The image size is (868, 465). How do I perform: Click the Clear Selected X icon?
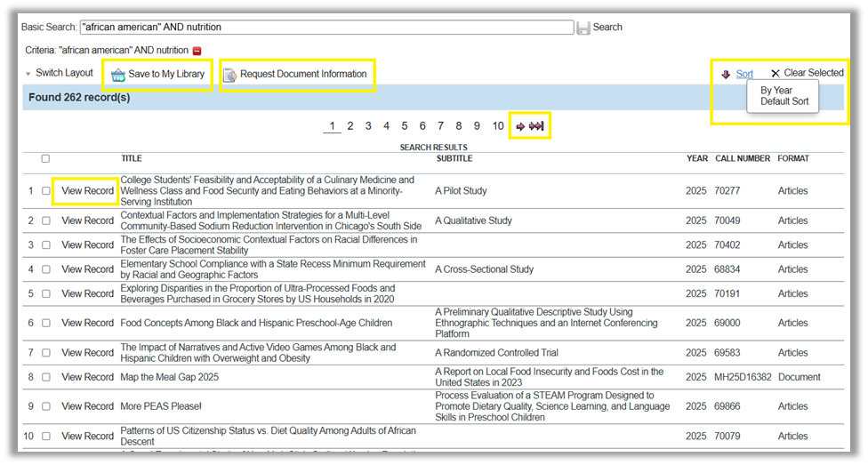pos(775,74)
